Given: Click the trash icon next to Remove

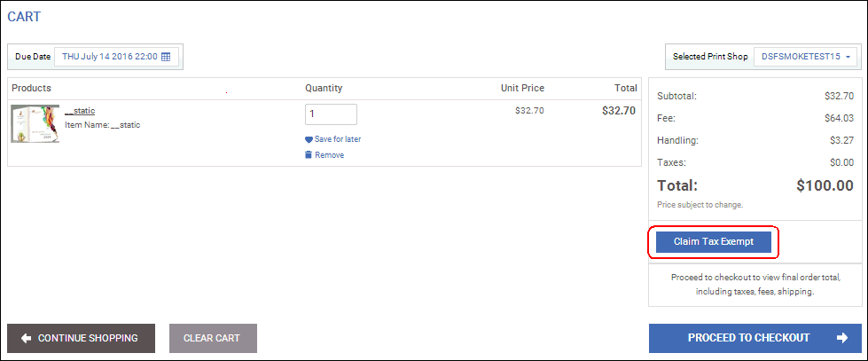Looking at the screenshot, I should coord(309,155).
